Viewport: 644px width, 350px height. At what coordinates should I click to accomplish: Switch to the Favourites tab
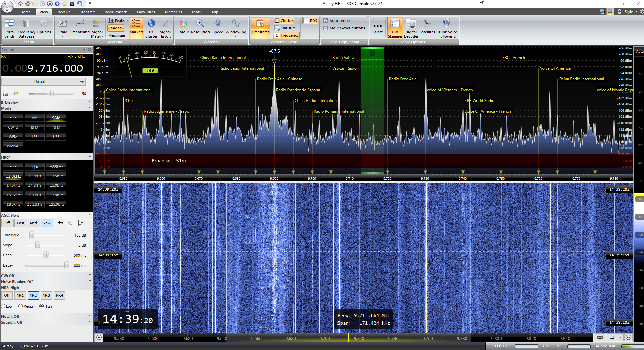coord(146,12)
